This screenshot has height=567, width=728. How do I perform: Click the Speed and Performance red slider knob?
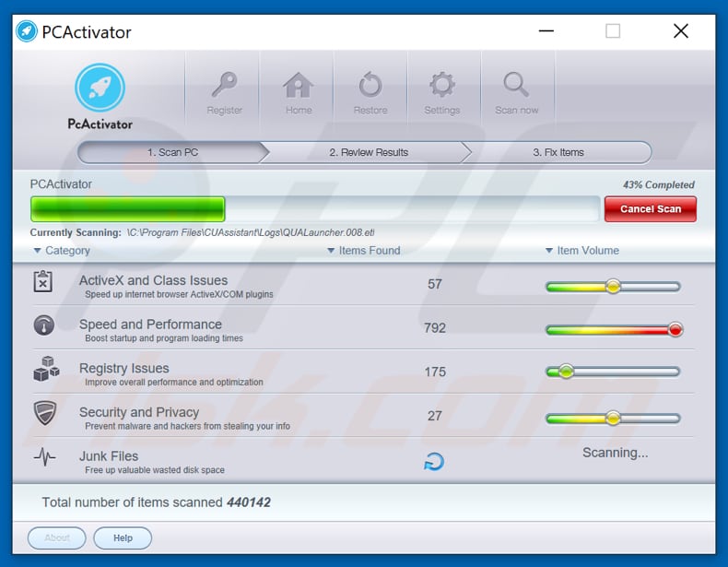(675, 330)
